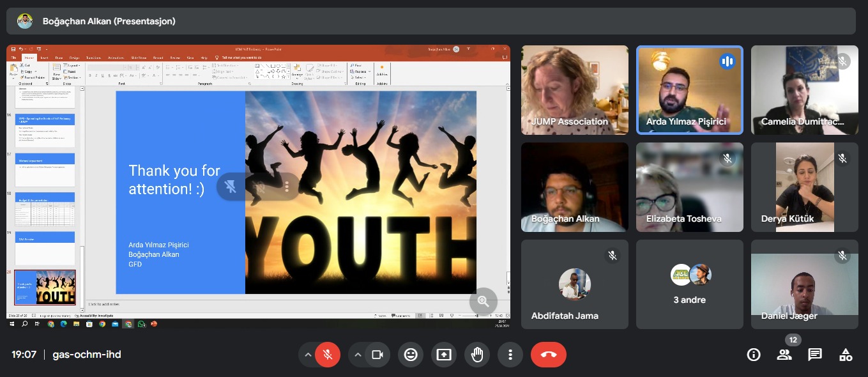Viewport: 868px width, 377px height.
Task: Click the Present now screen-share button
Action: pyautogui.click(x=444, y=355)
